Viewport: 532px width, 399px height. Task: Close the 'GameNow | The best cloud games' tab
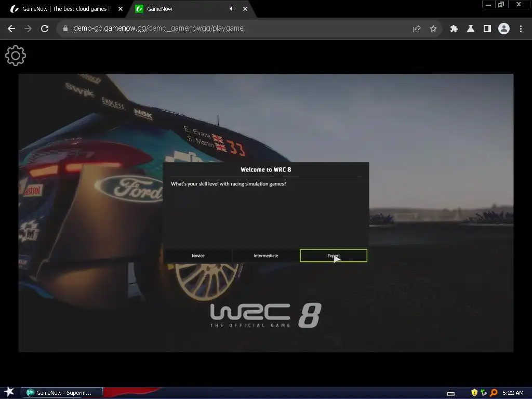(121, 9)
